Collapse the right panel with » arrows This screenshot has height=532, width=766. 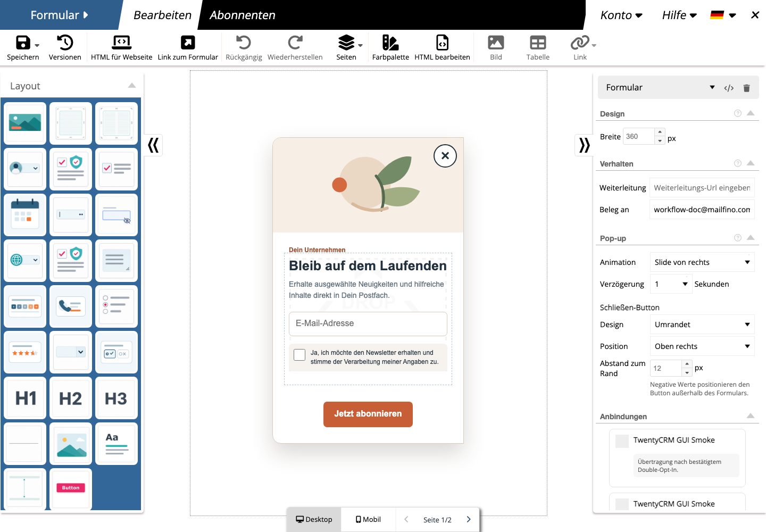tap(584, 145)
